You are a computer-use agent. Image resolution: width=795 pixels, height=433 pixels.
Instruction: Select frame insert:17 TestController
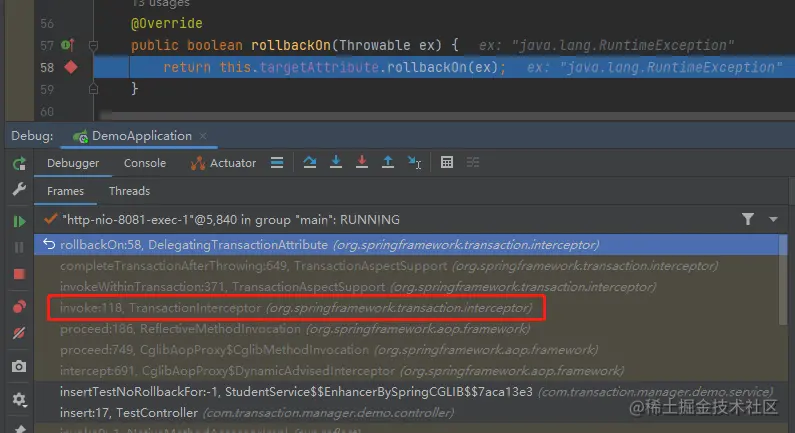[408, 413]
